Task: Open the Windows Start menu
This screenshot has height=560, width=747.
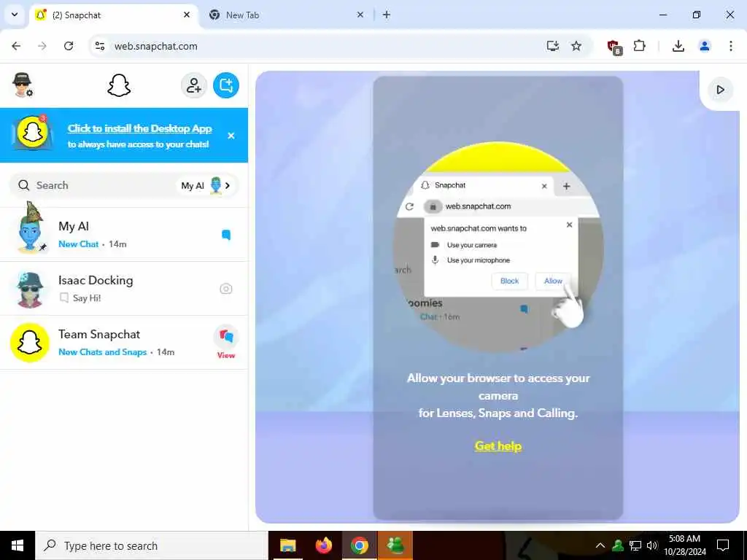Action: click(x=18, y=545)
